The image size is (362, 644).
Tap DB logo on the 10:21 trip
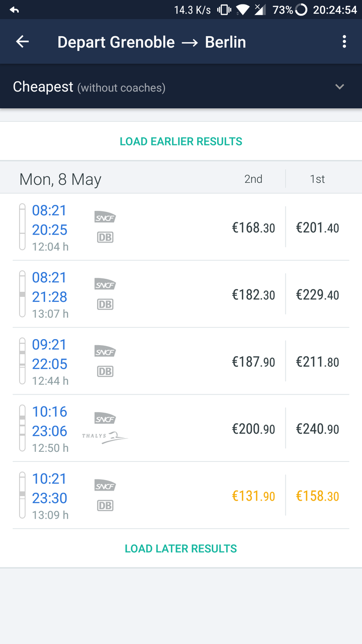point(105,505)
